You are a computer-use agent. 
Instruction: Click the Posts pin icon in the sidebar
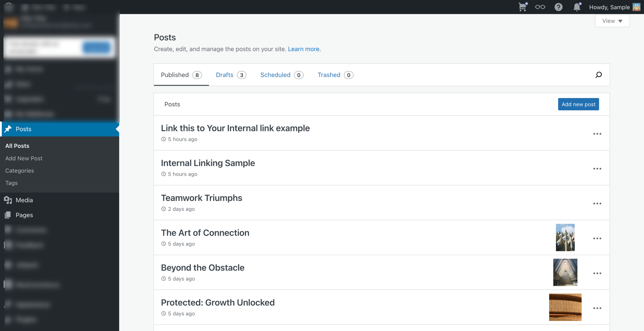point(8,129)
